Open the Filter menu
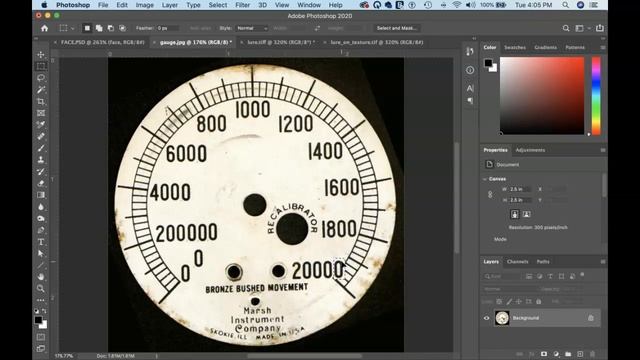The height and width of the screenshot is (360, 640). [242, 5]
